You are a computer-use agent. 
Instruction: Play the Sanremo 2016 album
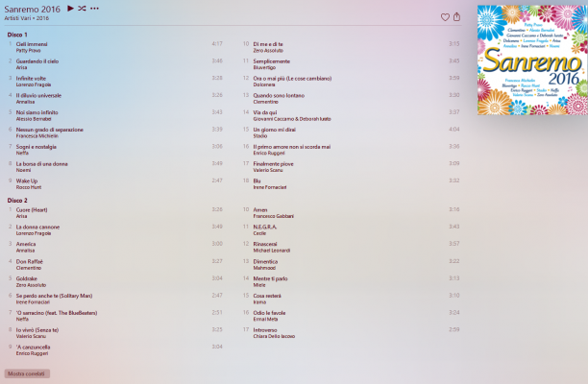70,9
